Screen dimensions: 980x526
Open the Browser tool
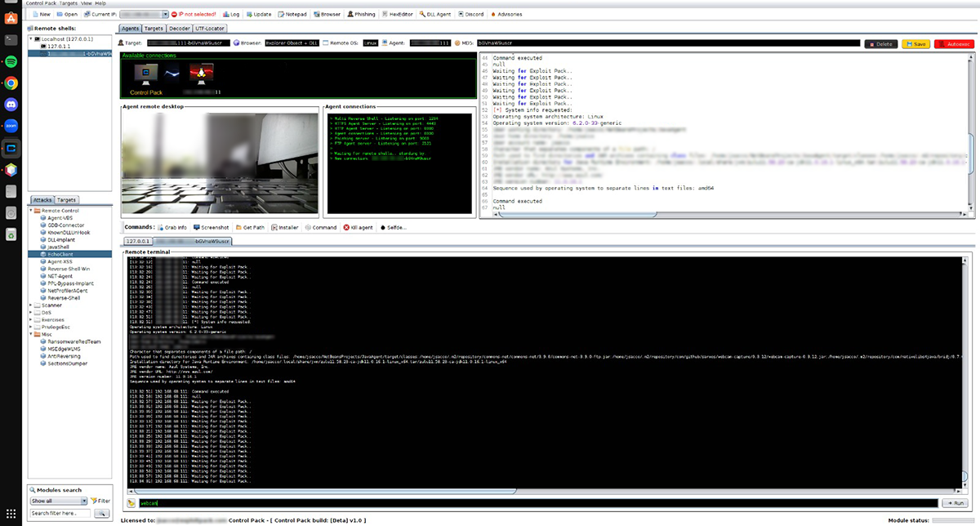click(x=326, y=14)
